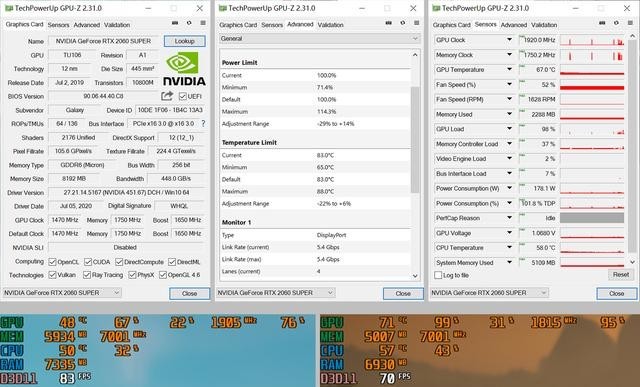The width and height of the screenshot is (640, 387).
Task: Click scroll down arrow in Sensors list
Action: click(x=633, y=262)
